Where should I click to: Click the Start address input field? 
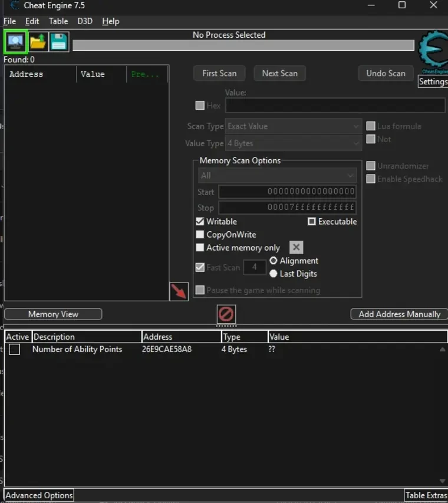pos(287,192)
